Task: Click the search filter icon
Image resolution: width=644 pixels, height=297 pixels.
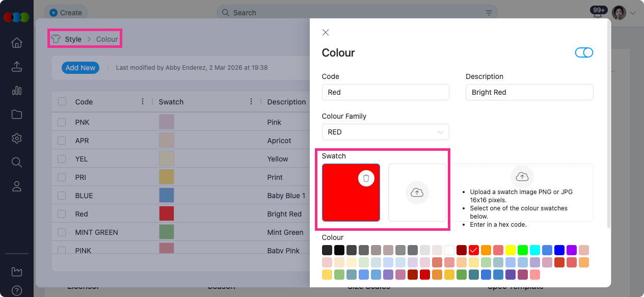Action: [489, 13]
